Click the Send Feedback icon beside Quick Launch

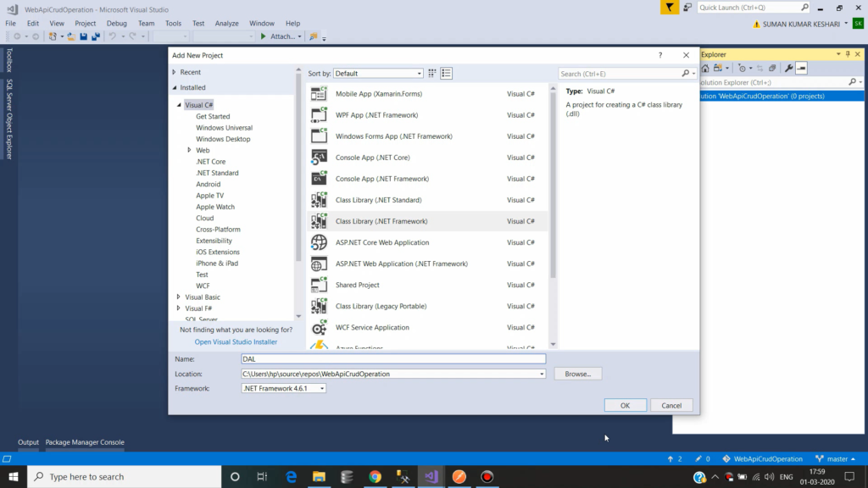(687, 7)
